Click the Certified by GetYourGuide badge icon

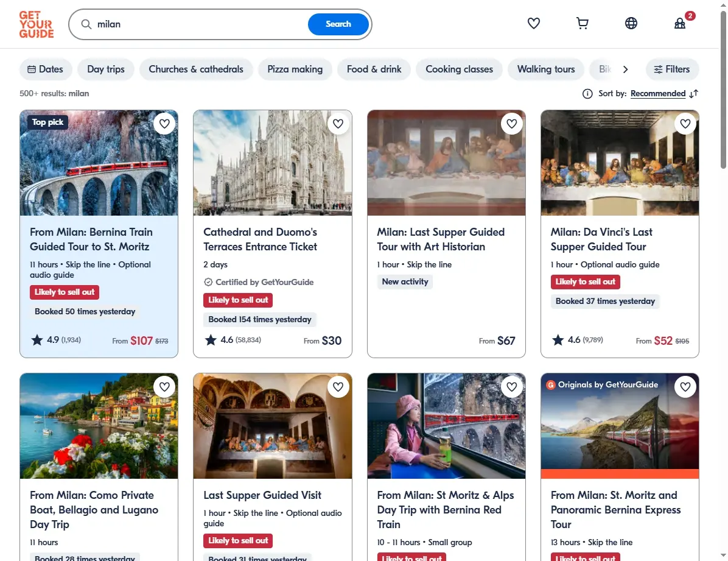pyautogui.click(x=208, y=282)
